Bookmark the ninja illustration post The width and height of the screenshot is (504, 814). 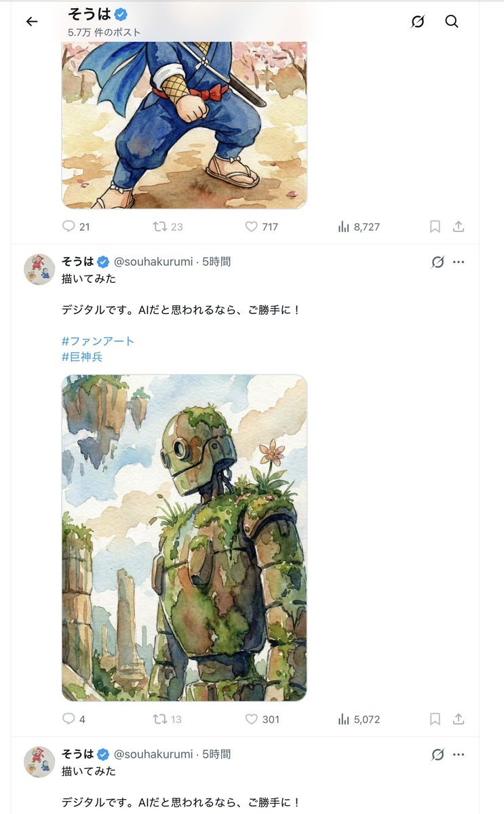click(x=435, y=227)
